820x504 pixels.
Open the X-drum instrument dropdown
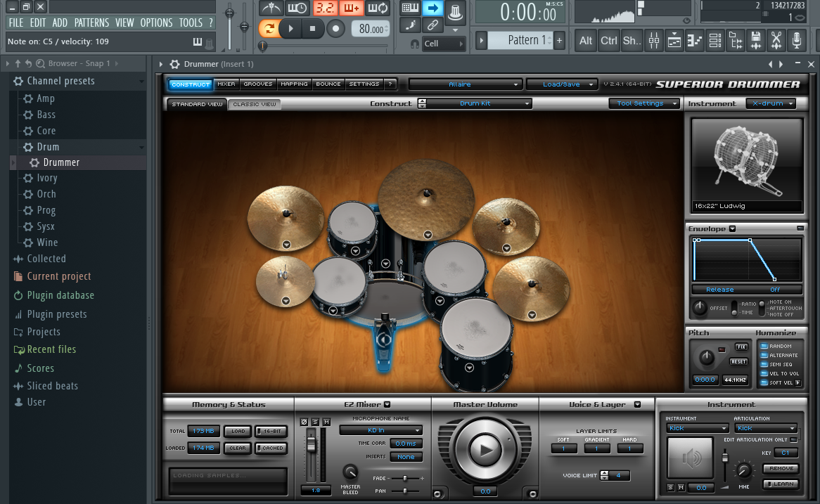click(x=770, y=103)
